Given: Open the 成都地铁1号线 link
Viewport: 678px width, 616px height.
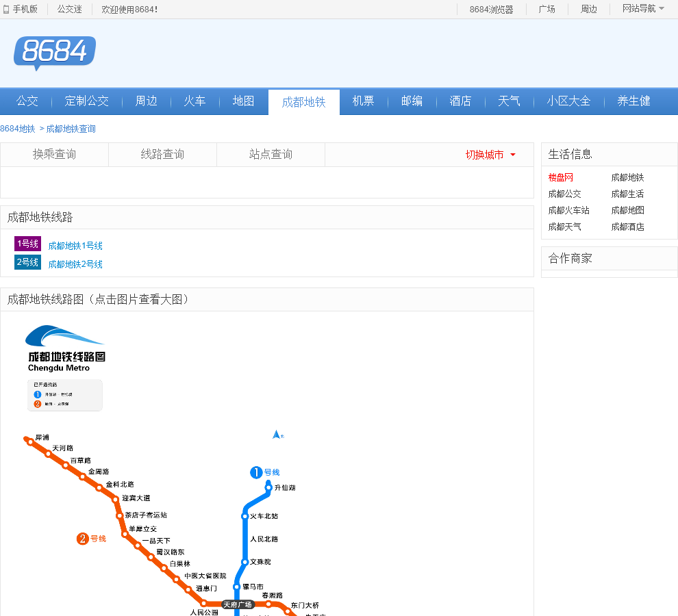Looking at the screenshot, I should tap(75, 246).
